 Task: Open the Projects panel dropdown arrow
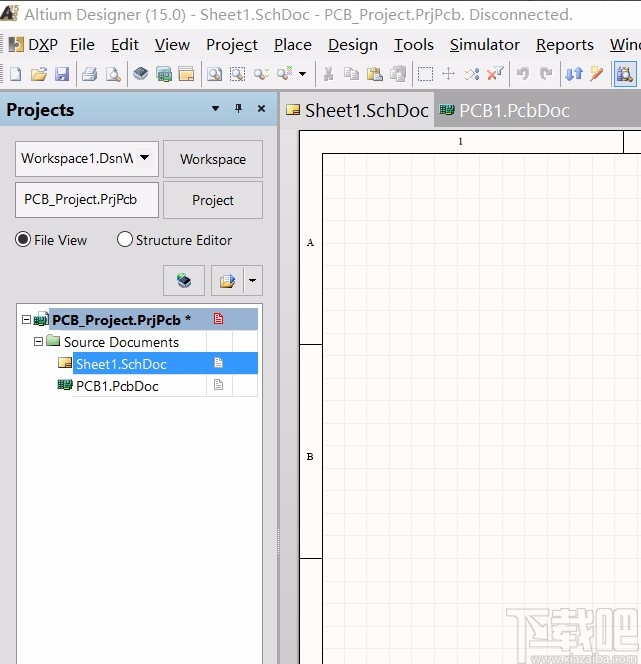(x=215, y=109)
